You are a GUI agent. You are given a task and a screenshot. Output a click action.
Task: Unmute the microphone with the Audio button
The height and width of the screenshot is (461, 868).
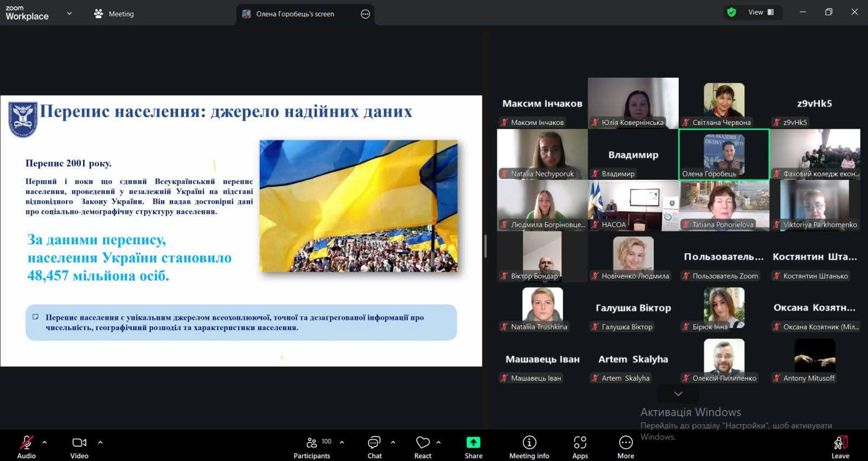[x=26, y=447]
